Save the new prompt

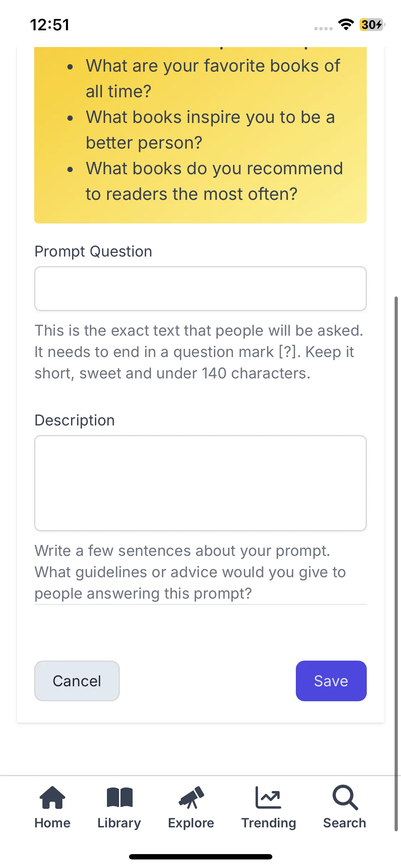(331, 681)
